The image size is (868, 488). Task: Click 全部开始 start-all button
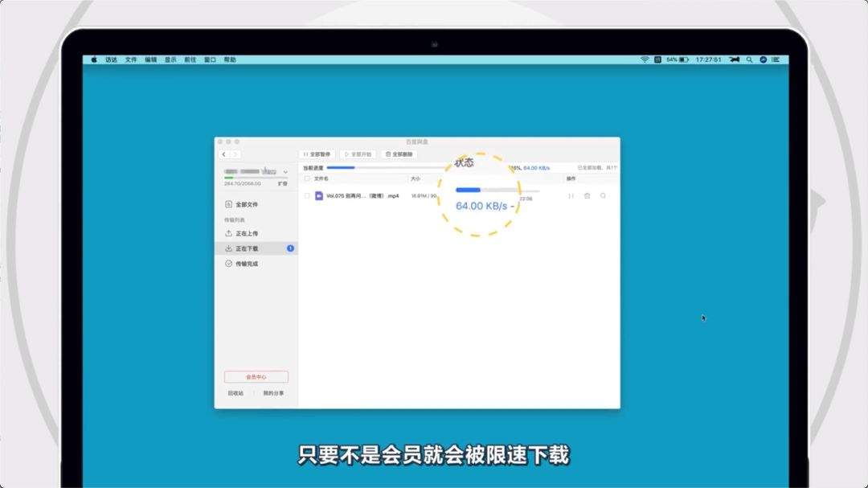click(x=358, y=154)
